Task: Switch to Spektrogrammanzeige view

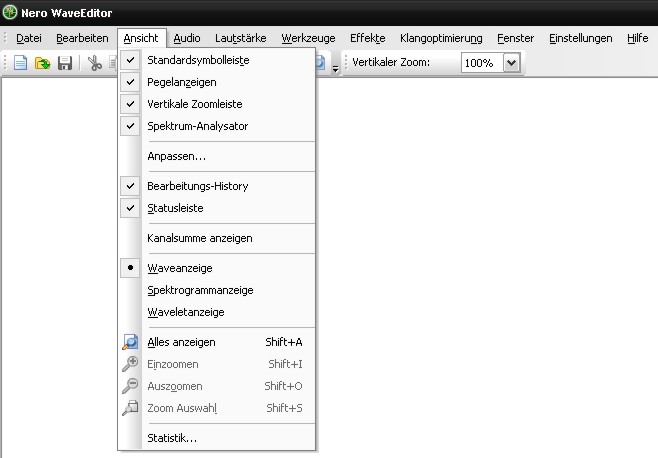Action: (x=217, y=290)
